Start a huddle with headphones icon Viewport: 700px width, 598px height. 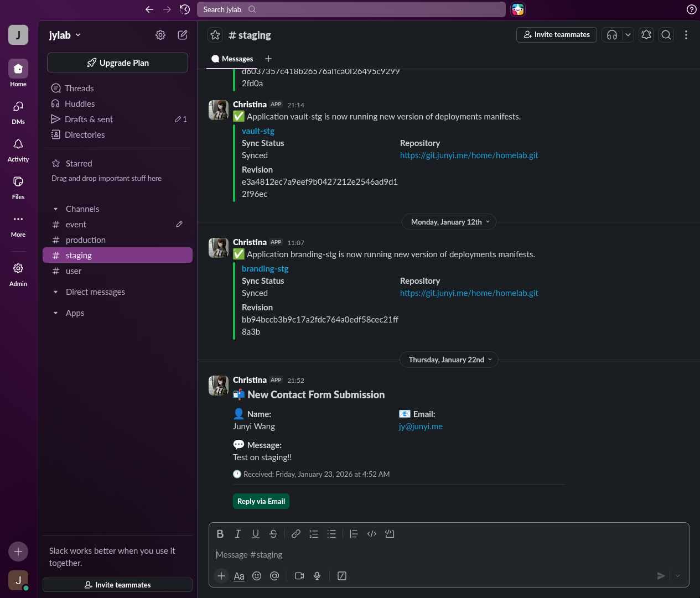coord(611,35)
